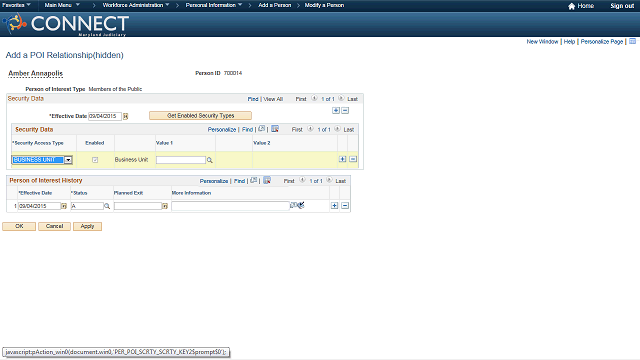Open calendar for history Effective Date
Screen dimensions: 640x360
click(x=64, y=206)
